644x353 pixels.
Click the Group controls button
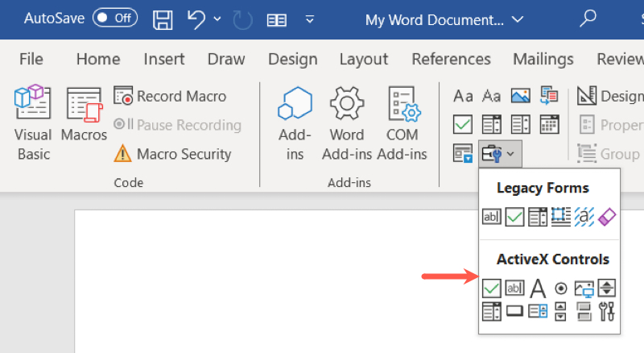click(x=609, y=154)
